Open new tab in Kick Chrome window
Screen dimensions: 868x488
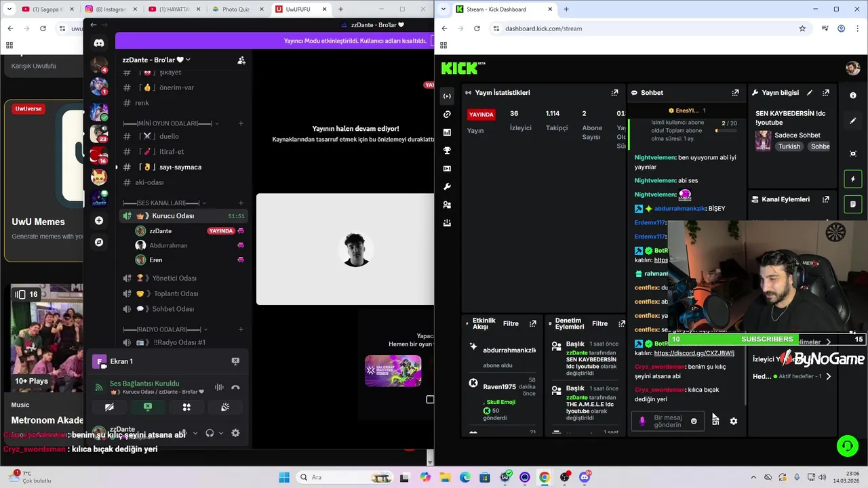click(566, 9)
